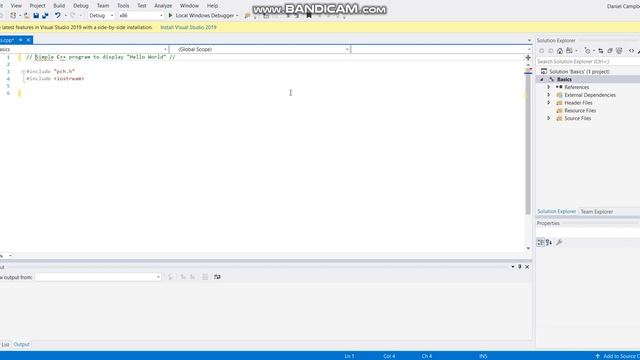Switch to the Solution Explorer tab

pyautogui.click(x=556, y=211)
